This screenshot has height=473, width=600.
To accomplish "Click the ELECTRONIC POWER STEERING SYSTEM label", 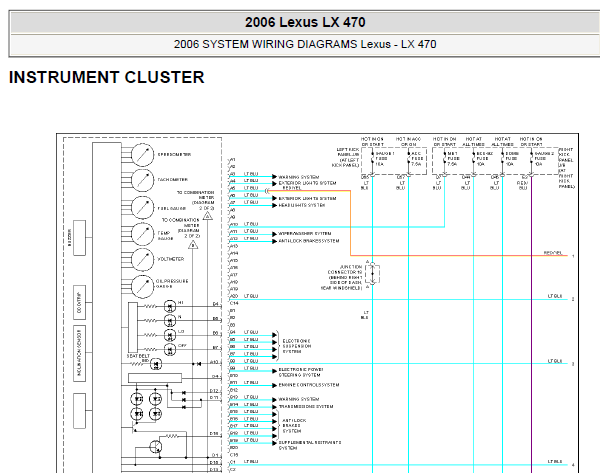I will click(x=301, y=372).
